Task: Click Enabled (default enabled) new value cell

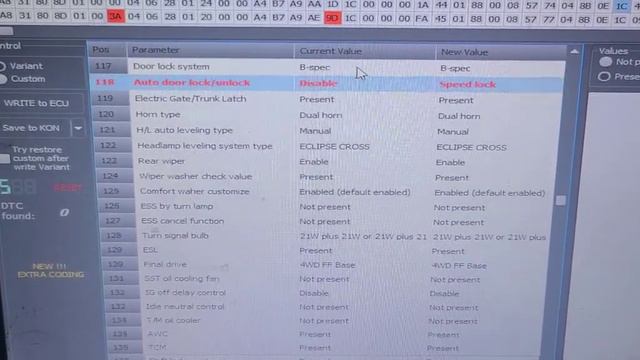Action: pos(489,193)
